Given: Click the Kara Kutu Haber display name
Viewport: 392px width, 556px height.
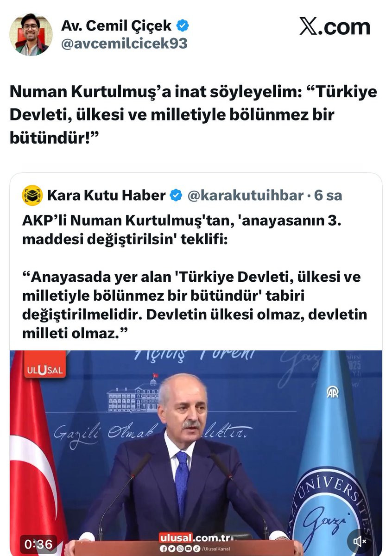Looking at the screenshot, I should click(x=106, y=196).
